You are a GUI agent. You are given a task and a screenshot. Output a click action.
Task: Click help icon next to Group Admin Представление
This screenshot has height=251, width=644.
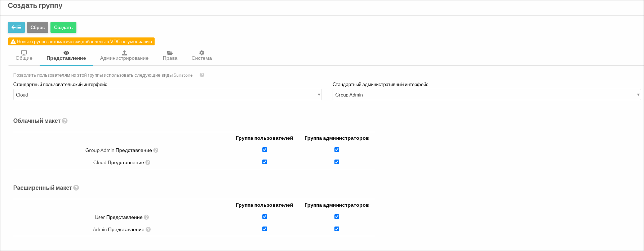pos(156,150)
